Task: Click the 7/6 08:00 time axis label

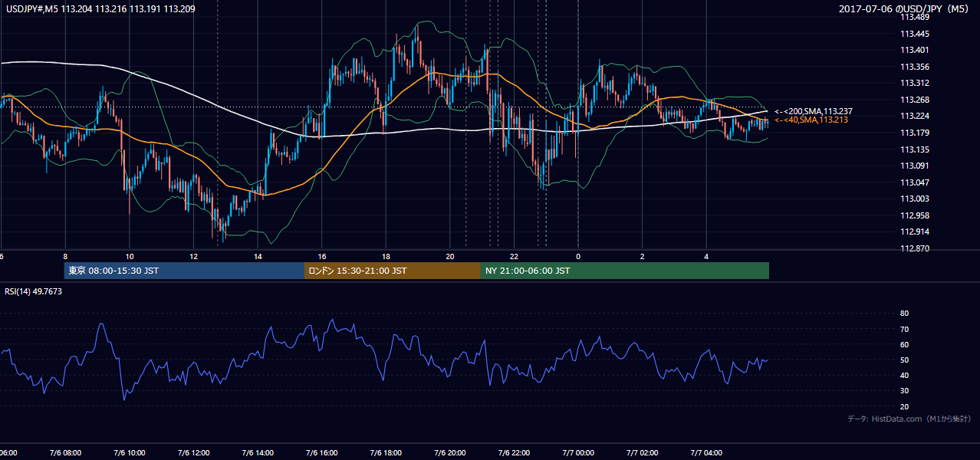Action: 64,453
